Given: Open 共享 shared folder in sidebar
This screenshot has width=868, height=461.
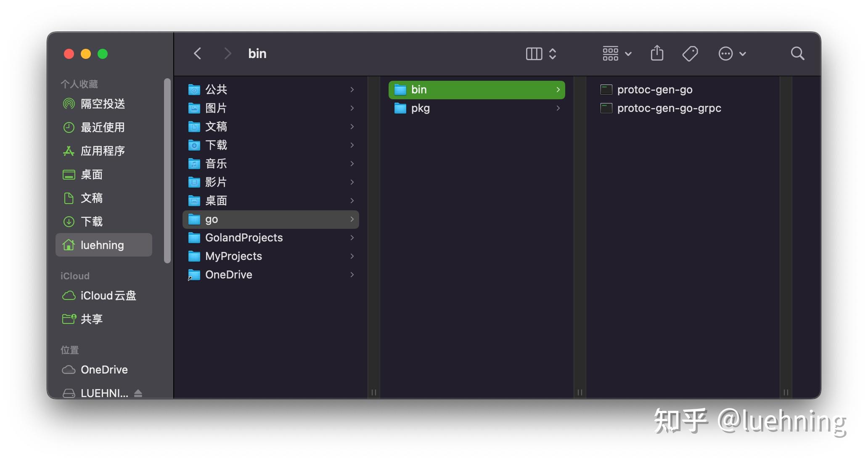Looking at the screenshot, I should point(104,319).
